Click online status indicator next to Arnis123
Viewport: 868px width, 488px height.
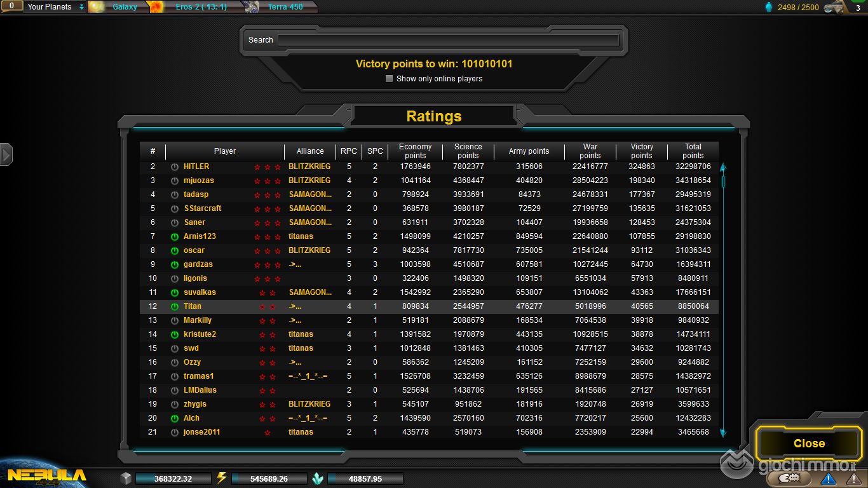pos(175,236)
